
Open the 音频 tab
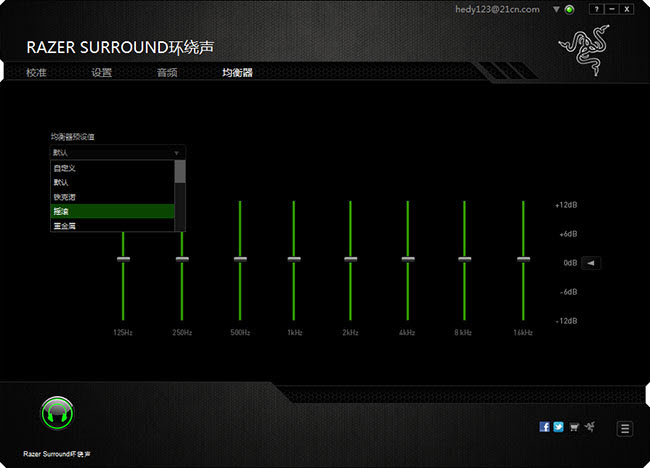pyautogui.click(x=167, y=73)
